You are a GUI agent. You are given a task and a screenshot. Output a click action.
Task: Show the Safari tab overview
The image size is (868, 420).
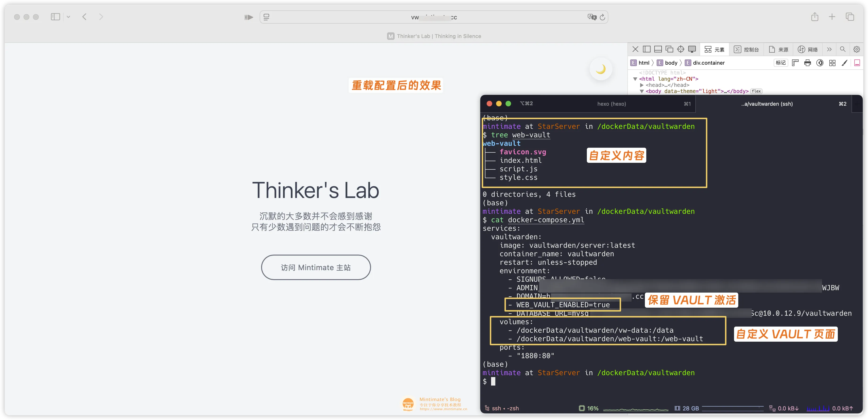(x=850, y=17)
